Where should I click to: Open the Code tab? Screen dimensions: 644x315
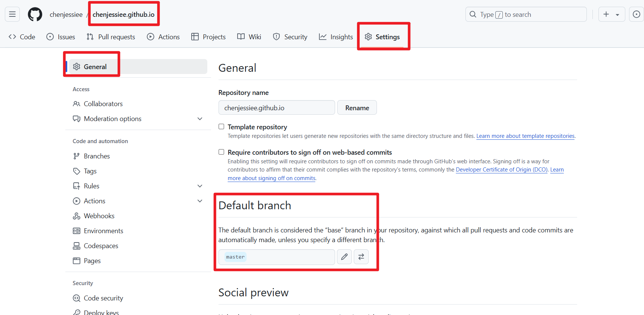coord(22,37)
